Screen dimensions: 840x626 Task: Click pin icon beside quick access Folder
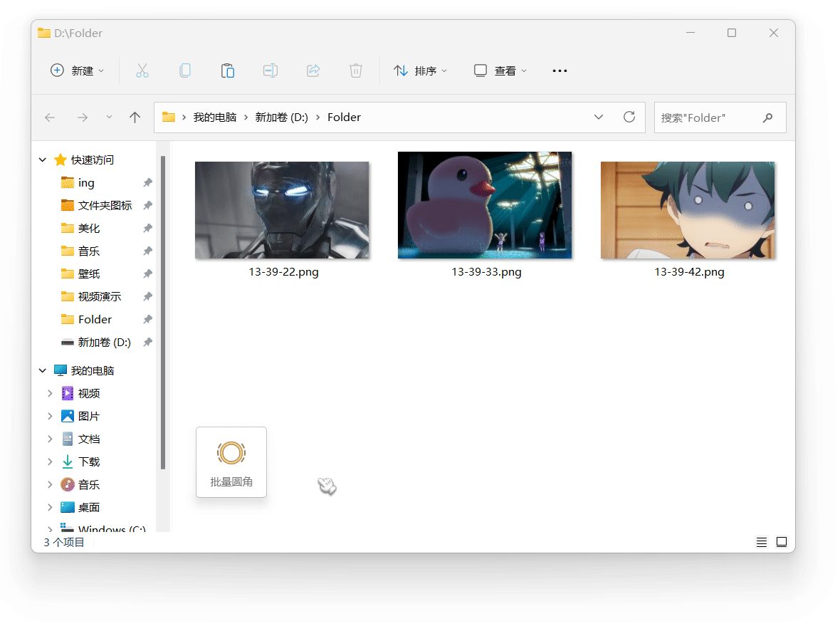pyautogui.click(x=148, y=320)
